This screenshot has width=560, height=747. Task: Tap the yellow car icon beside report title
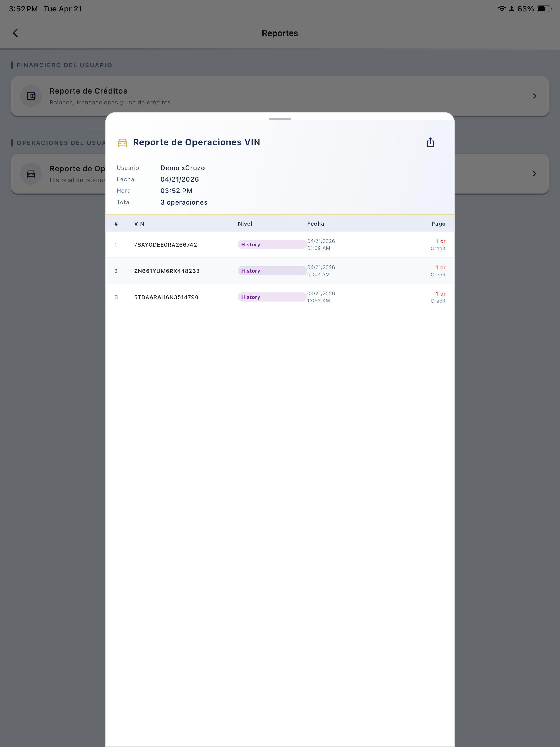click(122, 142)
